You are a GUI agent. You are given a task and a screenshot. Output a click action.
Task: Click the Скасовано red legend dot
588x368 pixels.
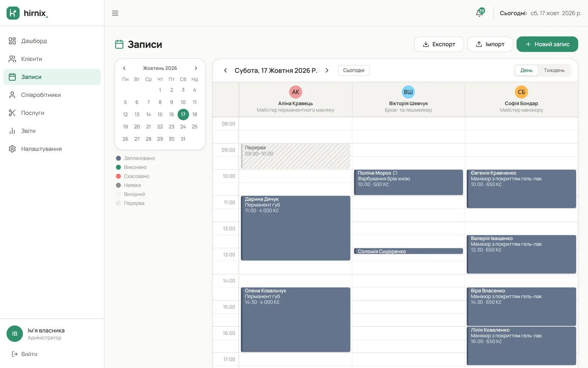tap(118, 176)
